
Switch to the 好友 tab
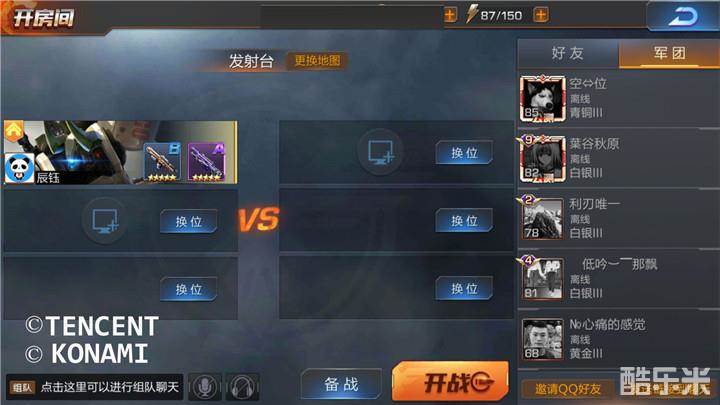click(568, 53)
